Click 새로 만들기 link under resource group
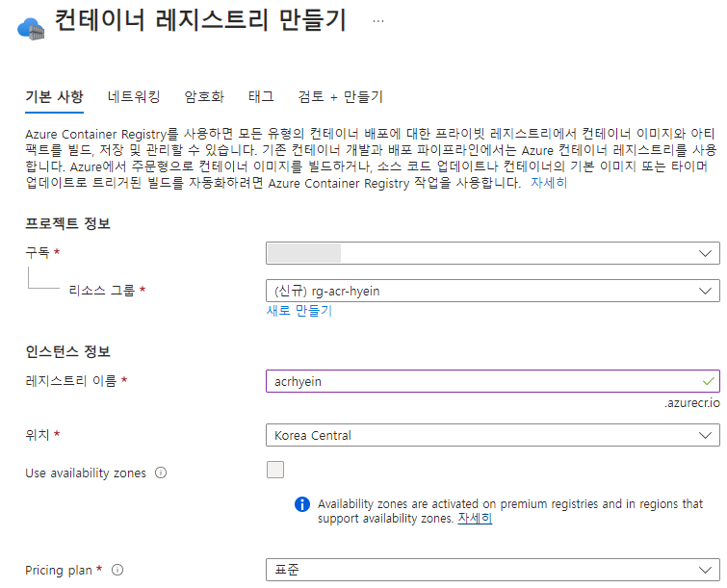The height and width of the screenshot is (588, 727). (299, 311)
